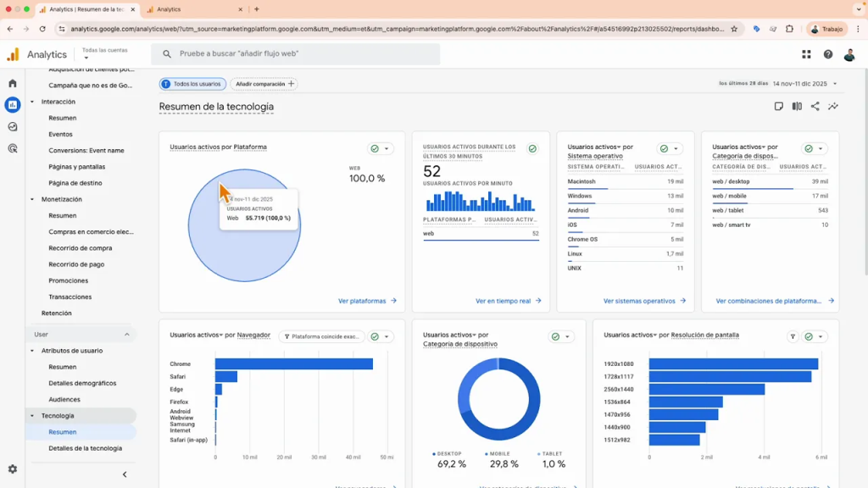Open Páginas y pantallas report

[x=77, y=167]
